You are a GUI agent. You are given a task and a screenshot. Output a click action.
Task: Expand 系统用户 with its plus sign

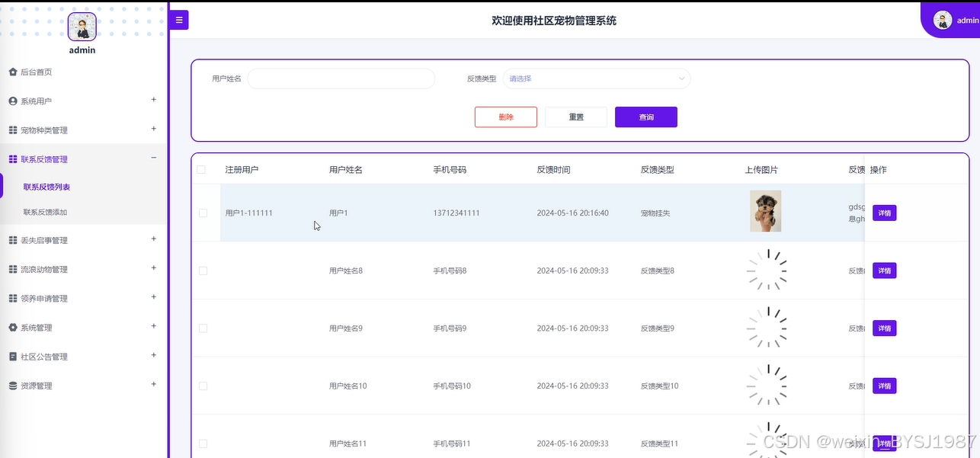(153, 99)
